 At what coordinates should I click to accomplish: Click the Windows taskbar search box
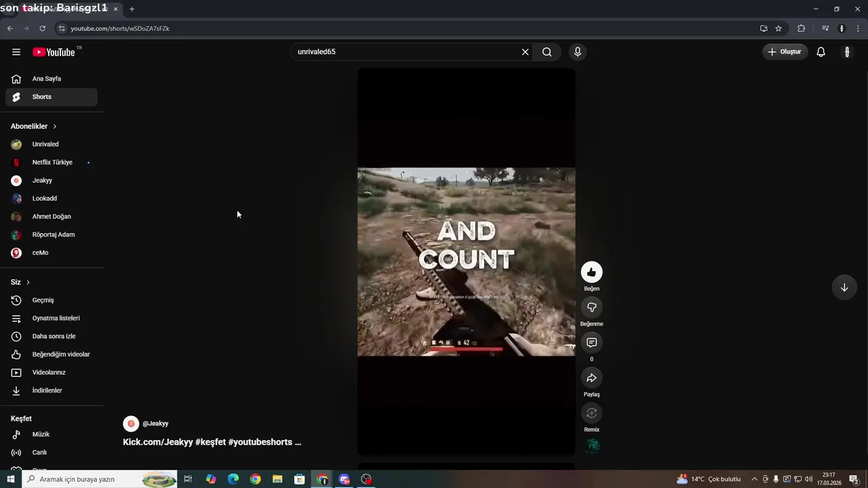click(x=100, y=479)
